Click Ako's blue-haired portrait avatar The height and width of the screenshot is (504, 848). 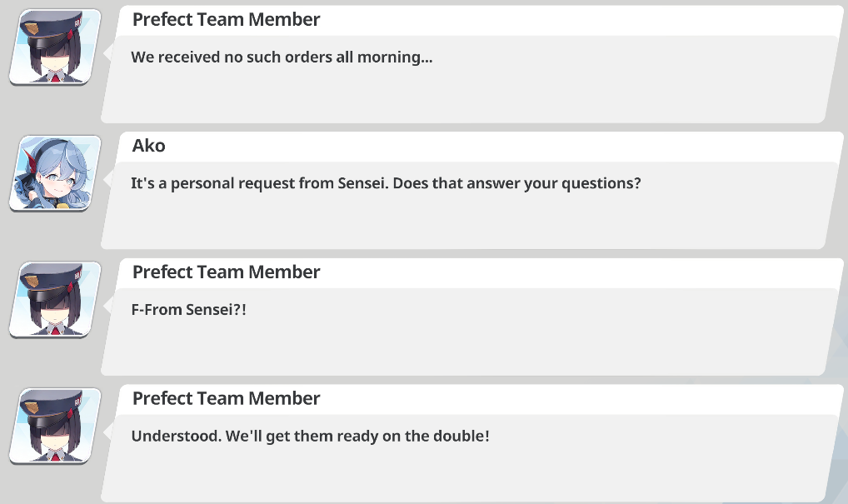click(55, 173)
